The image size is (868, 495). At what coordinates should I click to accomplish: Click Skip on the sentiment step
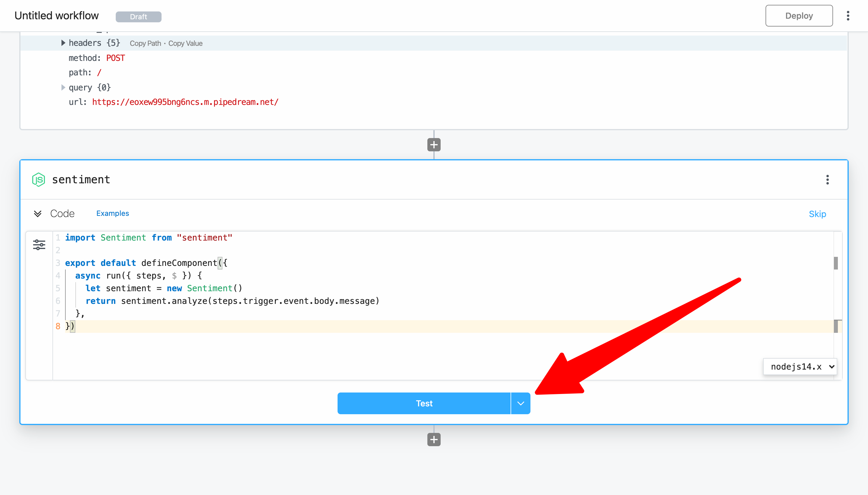817,214
